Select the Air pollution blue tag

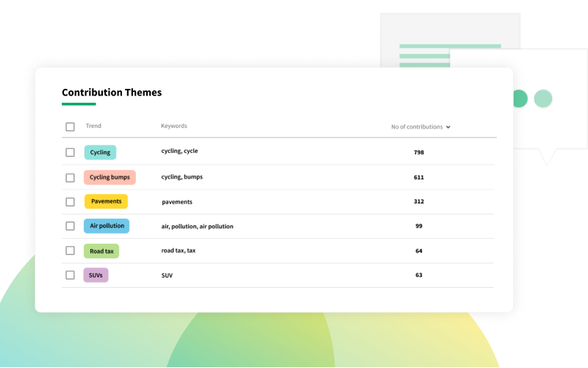[107, 226]
